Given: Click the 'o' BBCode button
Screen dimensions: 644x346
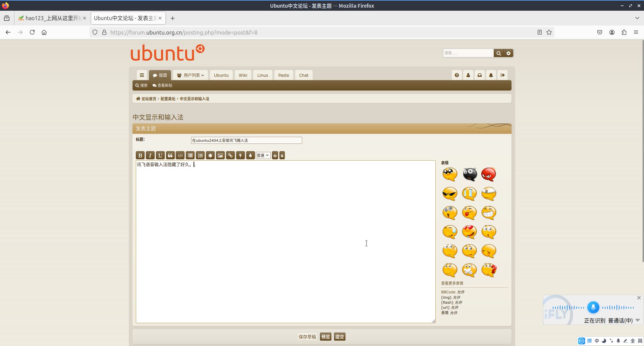Looking at the screenshot, I should coord(275,155).
